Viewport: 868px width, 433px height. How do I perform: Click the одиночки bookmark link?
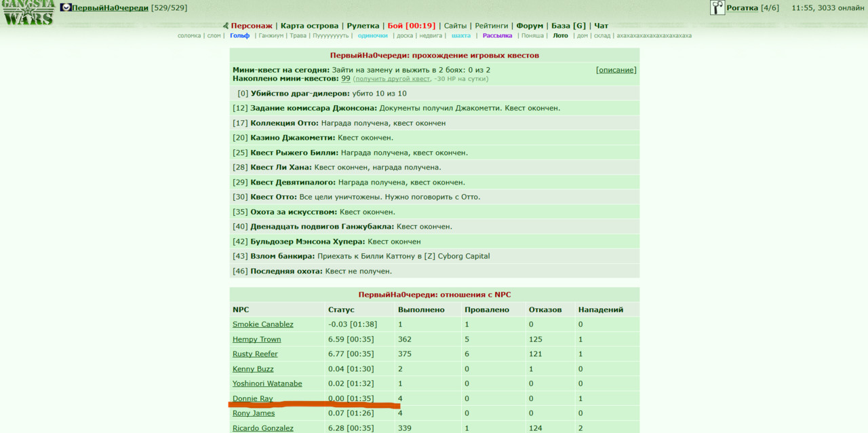coord(372,35)
